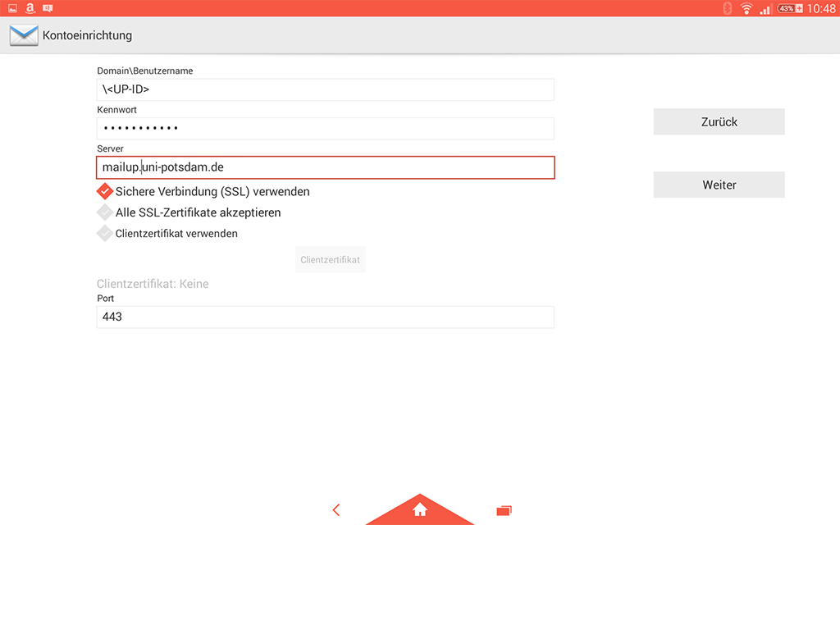840x630 pixels.
Task: Check the Clientzertifikat verwenden option
Action: (105, 233)
